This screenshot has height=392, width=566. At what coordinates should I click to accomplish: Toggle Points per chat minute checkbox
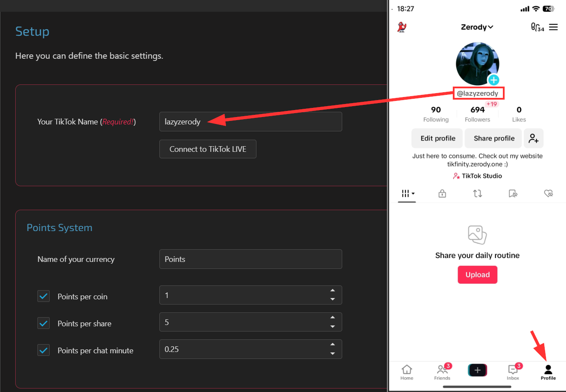tap(44, 350)
